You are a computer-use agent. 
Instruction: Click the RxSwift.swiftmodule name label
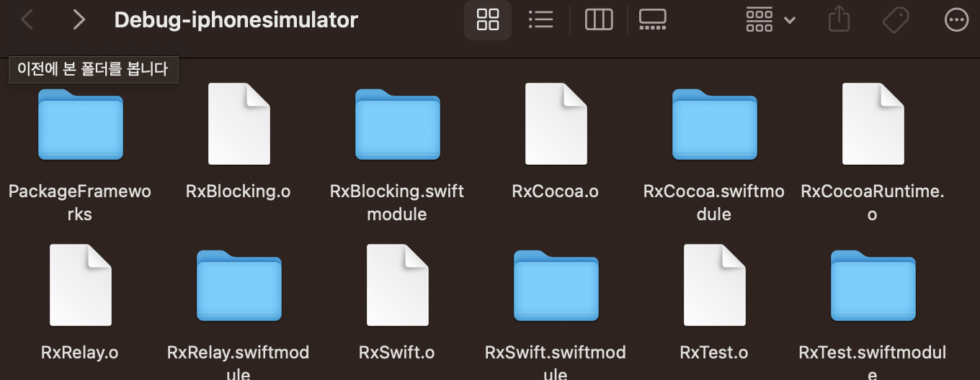[x=556, y=362]
